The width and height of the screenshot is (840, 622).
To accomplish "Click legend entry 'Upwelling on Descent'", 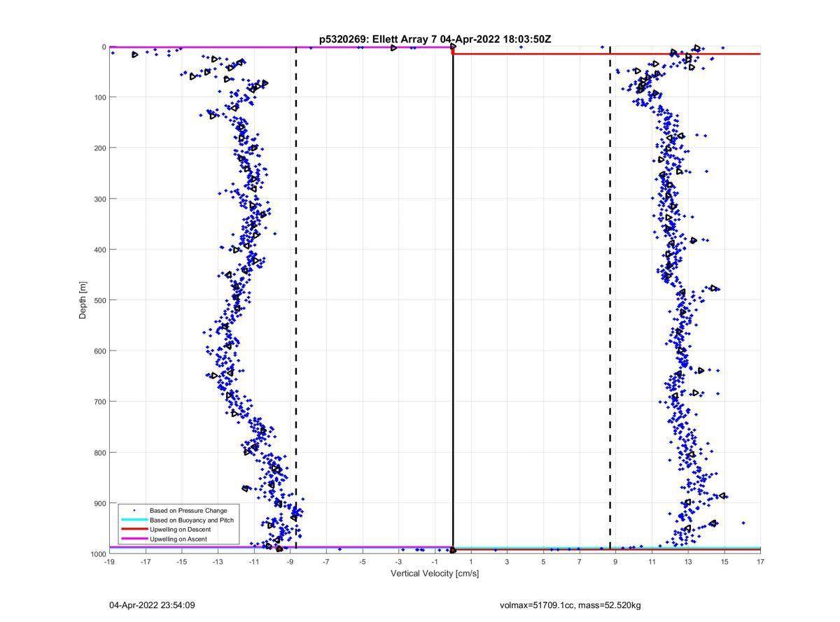I will (181, 530).
